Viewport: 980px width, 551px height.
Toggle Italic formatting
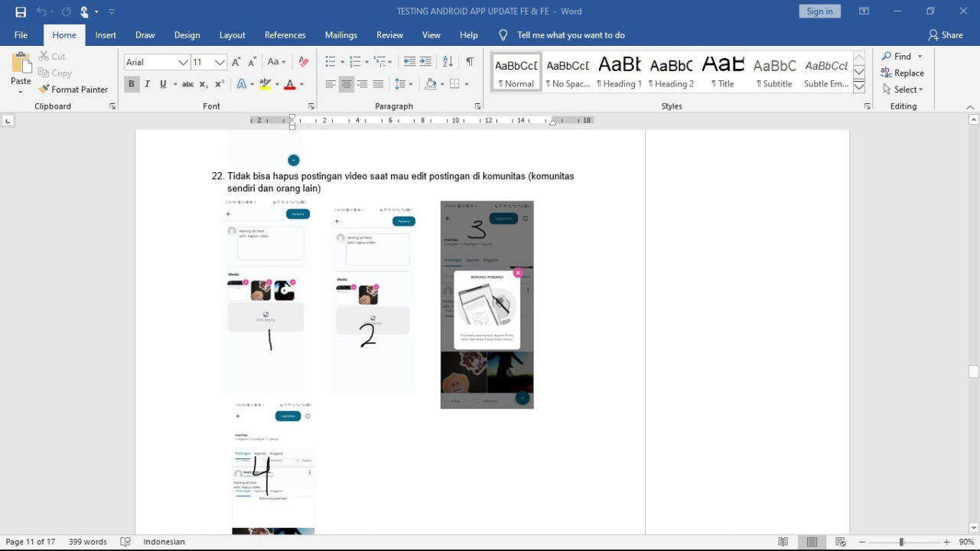pyautogui.click(x=147, y=84)
